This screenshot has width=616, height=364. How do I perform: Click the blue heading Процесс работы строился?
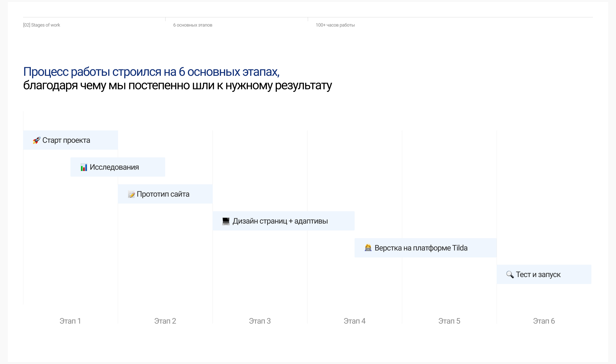click(151, 72)
